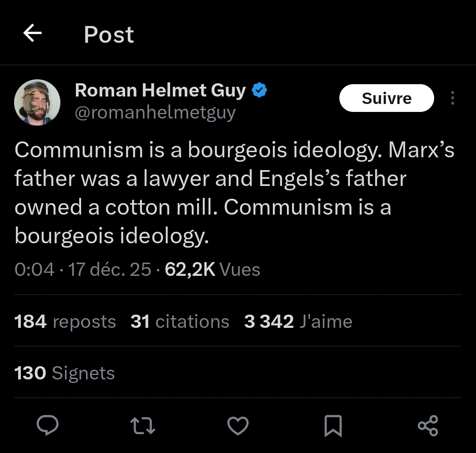Click the post timestamp 0:04 · 17 déc. 25
Image resolution: width=476 pixels, height=453 pixels.
(x=83, y=269)
